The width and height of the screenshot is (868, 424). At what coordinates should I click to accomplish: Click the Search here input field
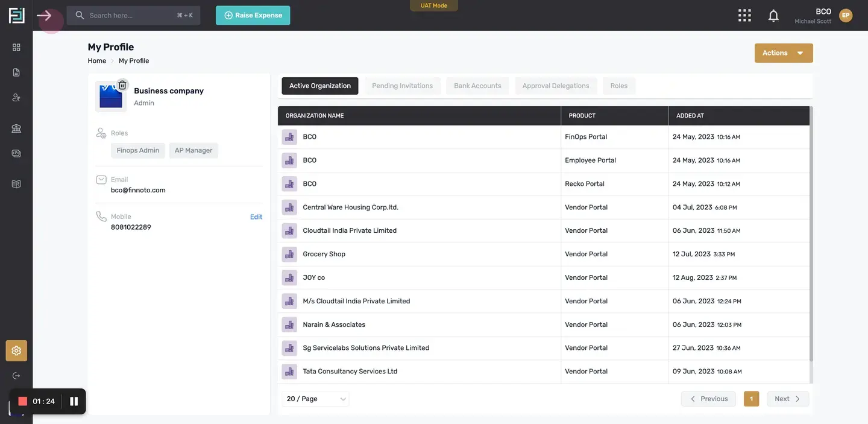pyautogui.click(x=133, y=16)
